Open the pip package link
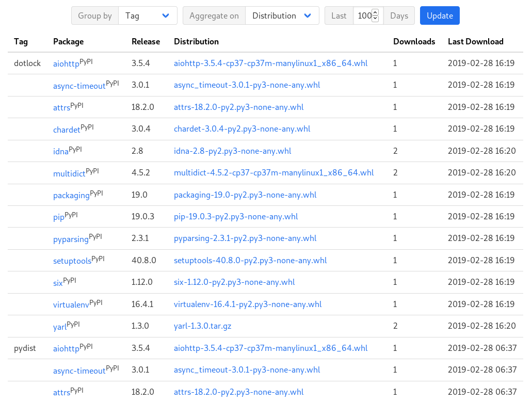Screen dimensions: 532x402 (59, 217)
